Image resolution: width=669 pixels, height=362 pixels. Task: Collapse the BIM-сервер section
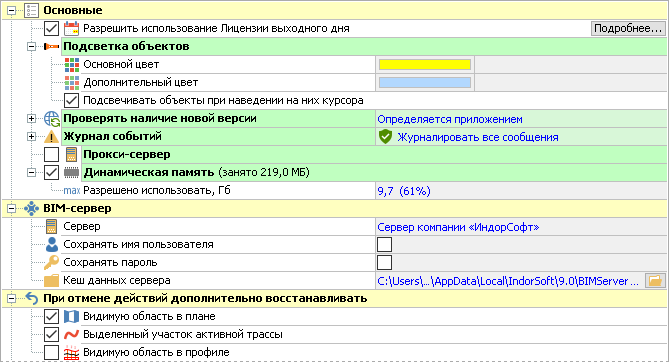pyautogui.click(x=12, y=209)
